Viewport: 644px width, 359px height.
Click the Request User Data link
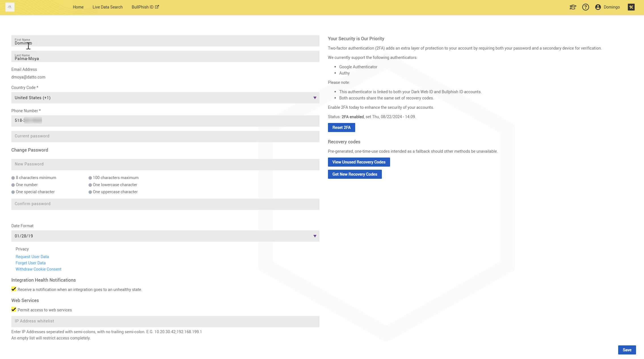click(x=32, y=257)
